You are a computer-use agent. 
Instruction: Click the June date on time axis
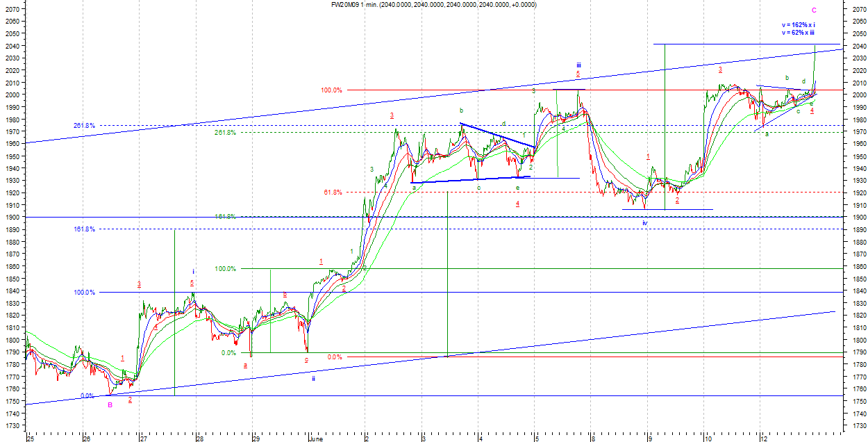316,439
